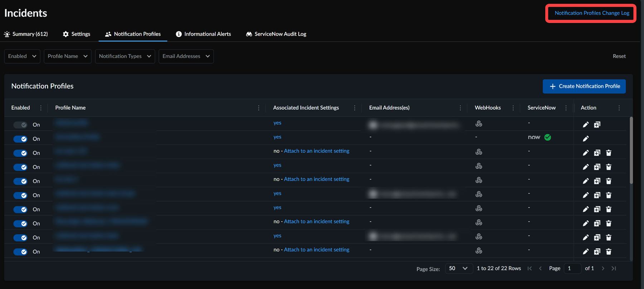The height and width of the screenshot is (289, 644).
Task: Change the Page Size dropdown from 50
Action: (x=459, y=268)
